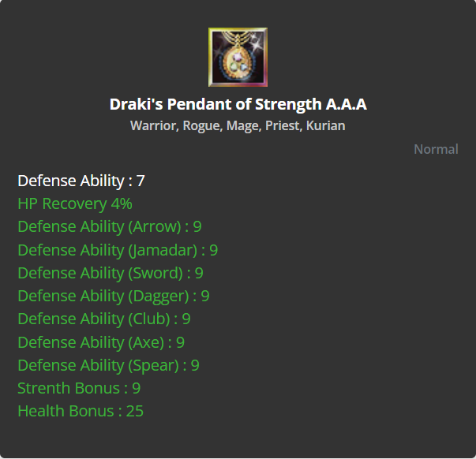Select the Warrior class label

pyautogui.click(x=153, y=125)
